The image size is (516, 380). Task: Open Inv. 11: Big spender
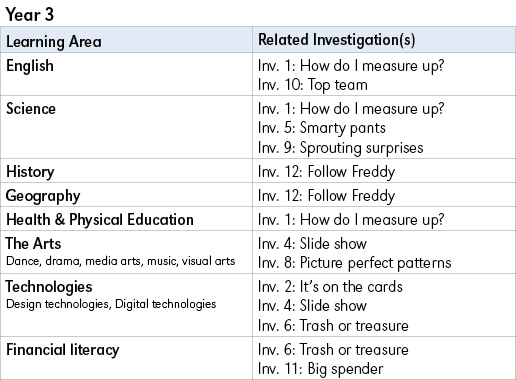pyautogui.click(x=321, y=369)
